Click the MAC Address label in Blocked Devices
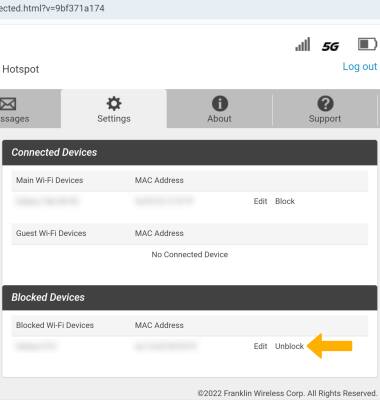 click(159, 325)
